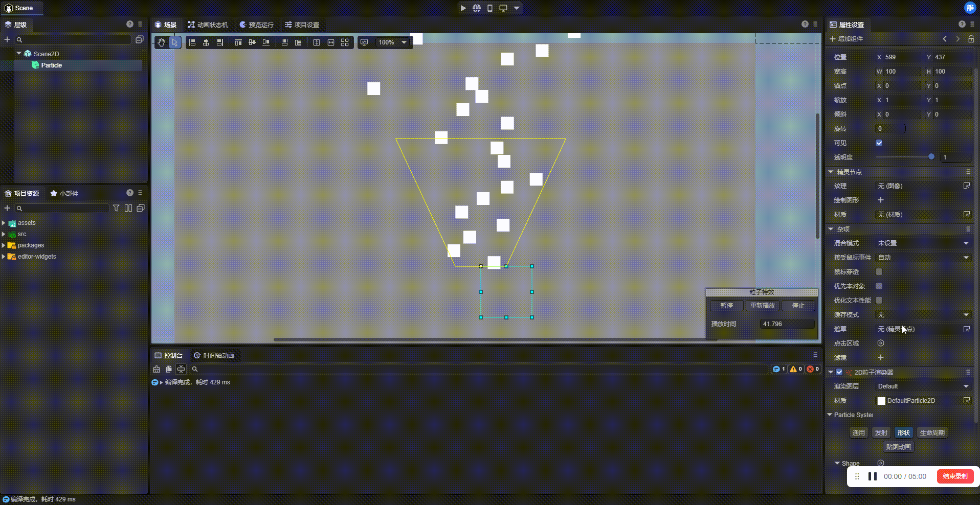Expand the assets folder

4,223
